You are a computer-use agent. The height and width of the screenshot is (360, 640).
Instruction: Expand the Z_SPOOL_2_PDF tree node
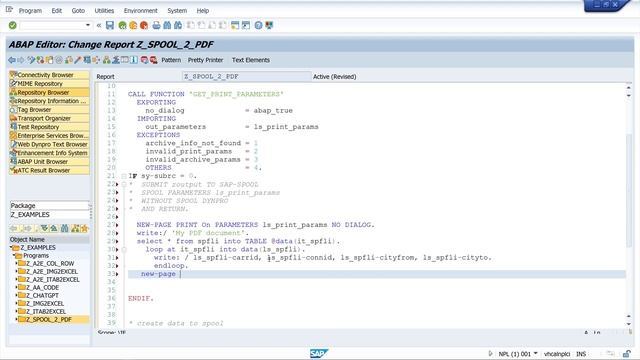tap(16, 319)
